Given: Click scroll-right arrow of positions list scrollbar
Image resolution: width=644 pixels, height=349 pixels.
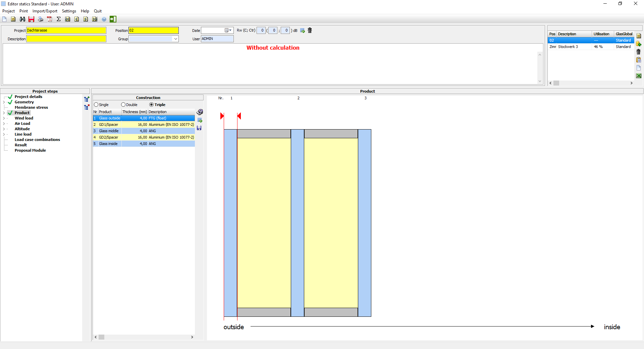Looking at the screenshot, I should (x=632, y=83).
